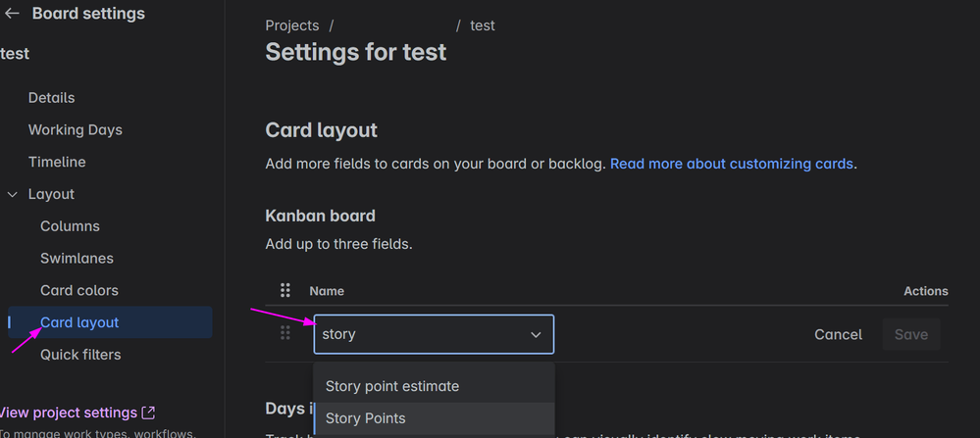Open Timeline settings
This screenshot has width=980, height=438.
click(57, 162)
